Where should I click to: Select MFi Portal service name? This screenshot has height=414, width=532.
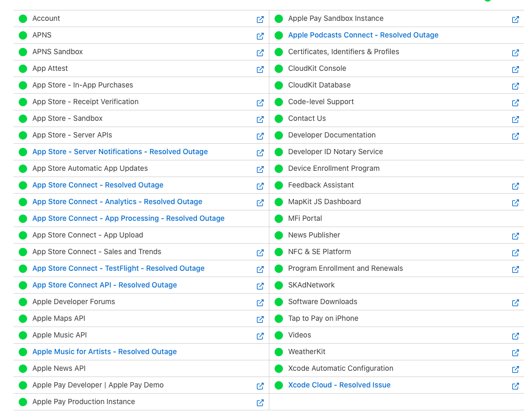coord(305,218)
